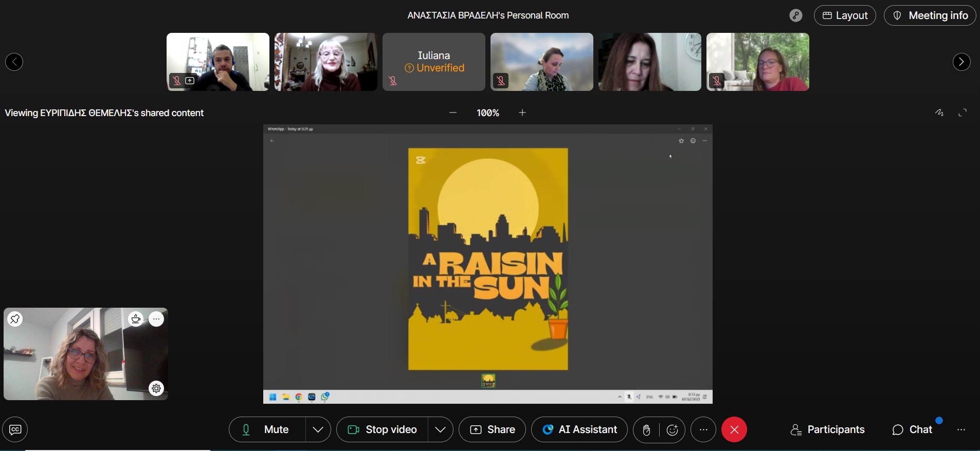Image resolution: width=980 pixels, height=451 pixels.
Task: Enter full screen for shared content
Action: coord(963,113)
